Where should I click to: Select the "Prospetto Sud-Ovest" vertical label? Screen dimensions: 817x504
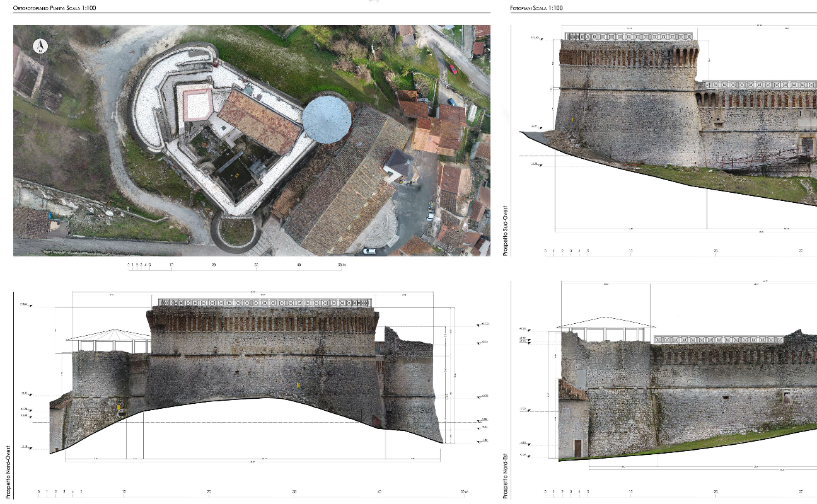(506, 230)
